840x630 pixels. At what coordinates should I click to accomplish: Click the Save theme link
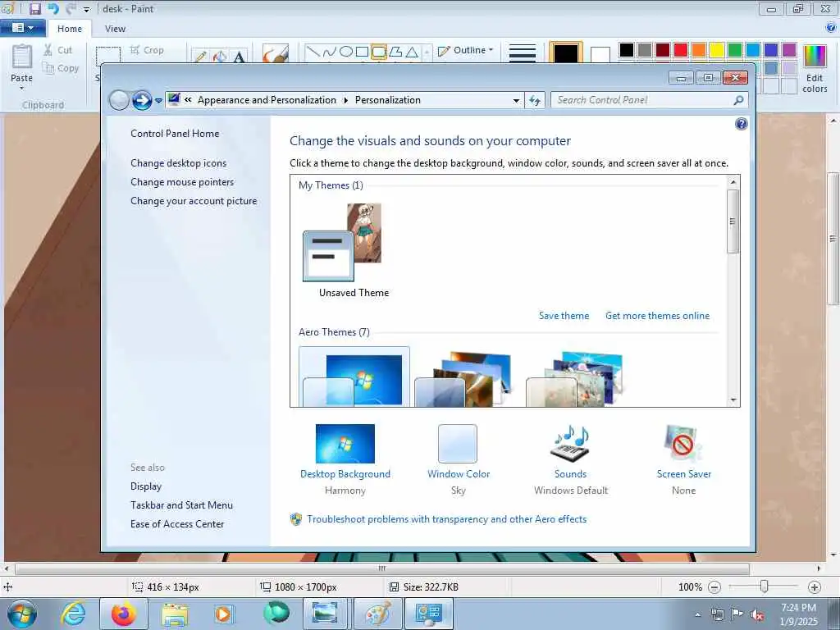coord(564,316)
